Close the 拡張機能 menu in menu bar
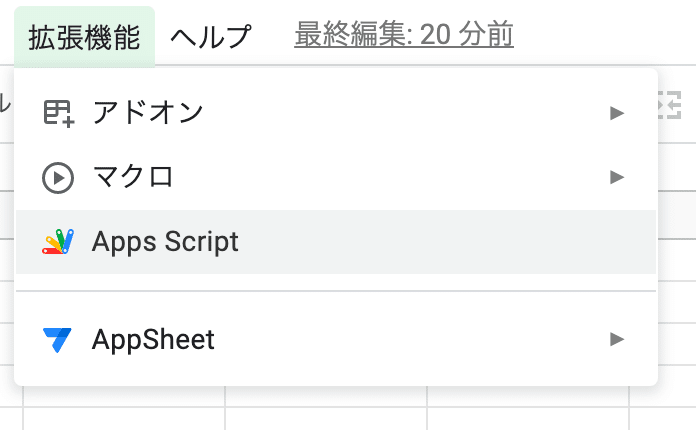 click(84, 37)
